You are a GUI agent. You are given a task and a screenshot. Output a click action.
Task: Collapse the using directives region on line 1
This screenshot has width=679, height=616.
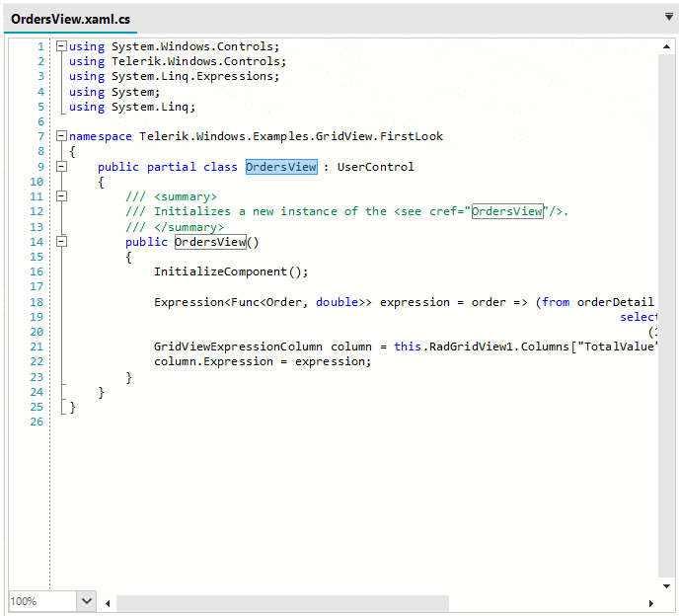[x=62, y=46]
